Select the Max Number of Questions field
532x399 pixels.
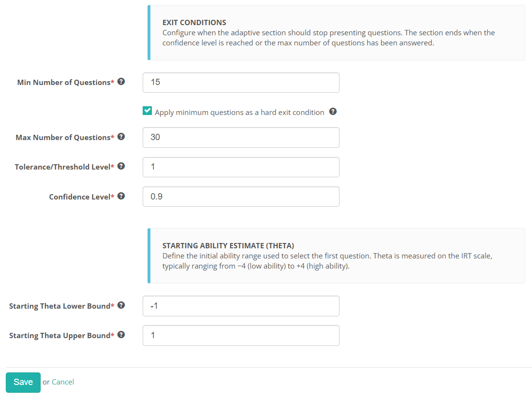241,137
